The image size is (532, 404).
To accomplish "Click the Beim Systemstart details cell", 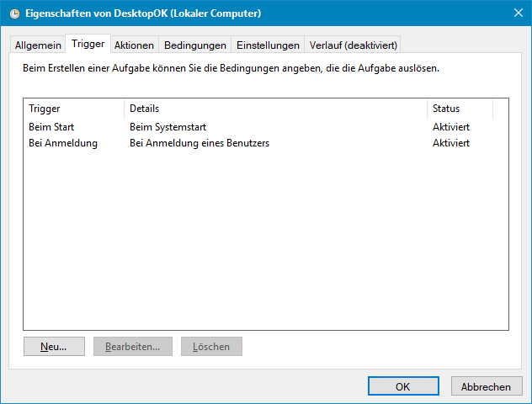I will 168,127.
